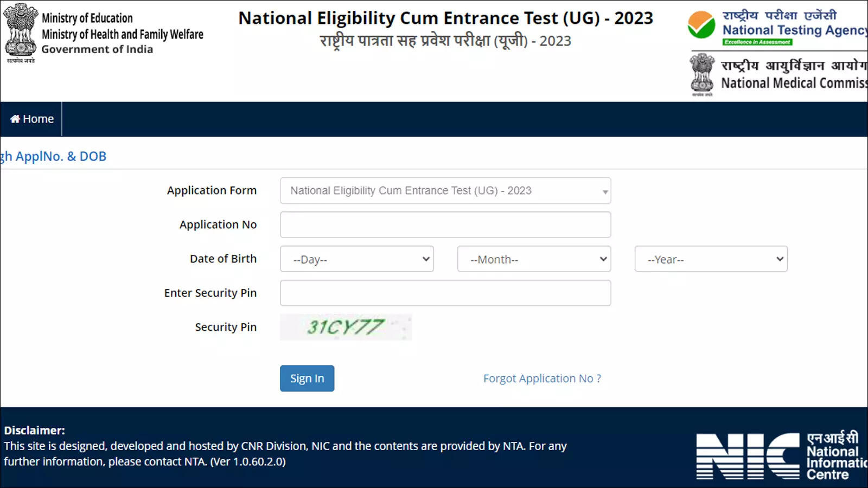
Task: Click the Ministry of Education header text
Action: (x=87, y=18)
